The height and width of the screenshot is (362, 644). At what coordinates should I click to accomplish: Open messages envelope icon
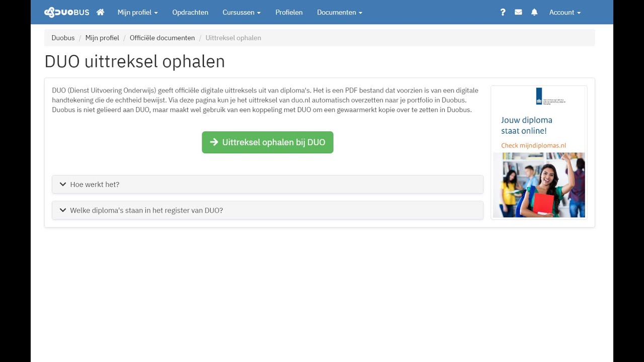pos(518,12)
